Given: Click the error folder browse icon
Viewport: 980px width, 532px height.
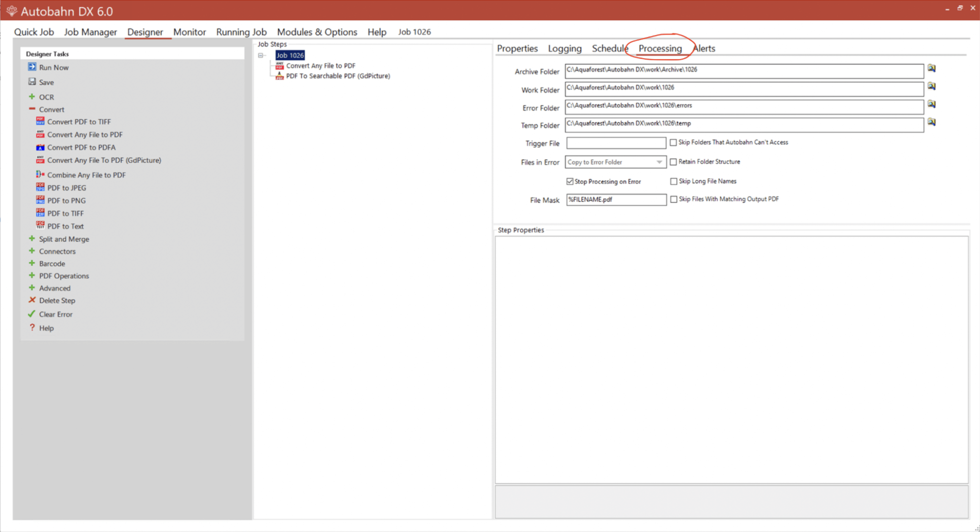Looking at the screenshot, I should (x=932, y=104).
